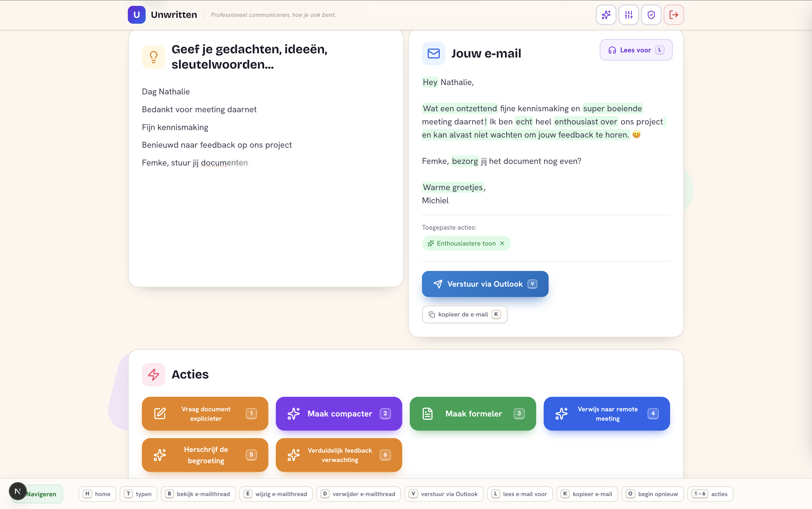Select Vraag document explicieter action
The height and width of the screenshot is (509, 812).
(x=205, y=413)
